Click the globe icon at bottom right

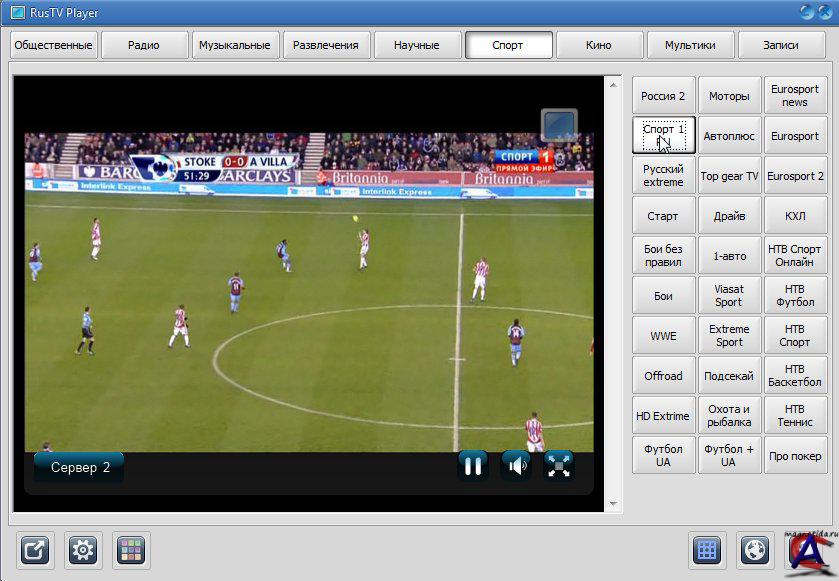756,550
